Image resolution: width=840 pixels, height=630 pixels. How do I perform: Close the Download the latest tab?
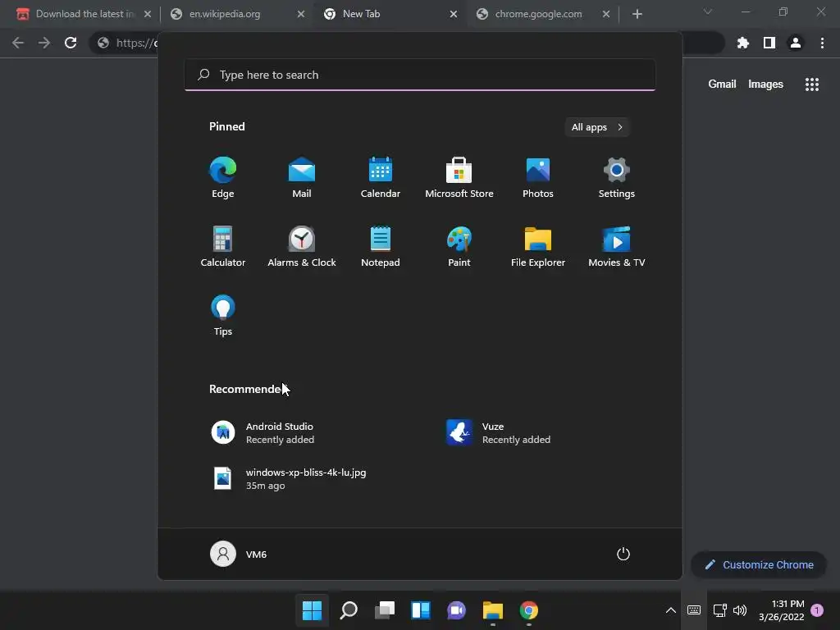(x=148, y=14)
